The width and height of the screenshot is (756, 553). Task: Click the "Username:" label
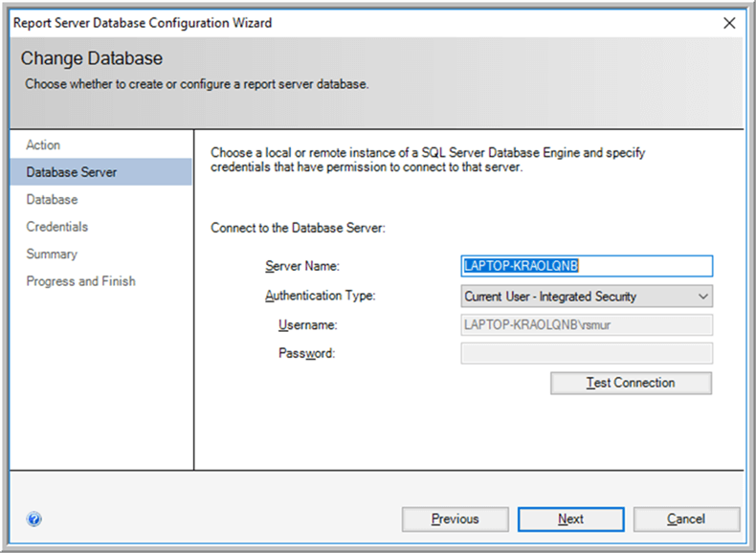(x=307, y=325)
